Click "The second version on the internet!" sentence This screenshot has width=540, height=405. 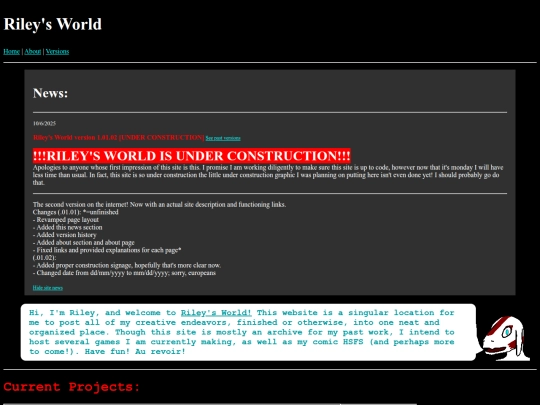(x=159, y=205)
